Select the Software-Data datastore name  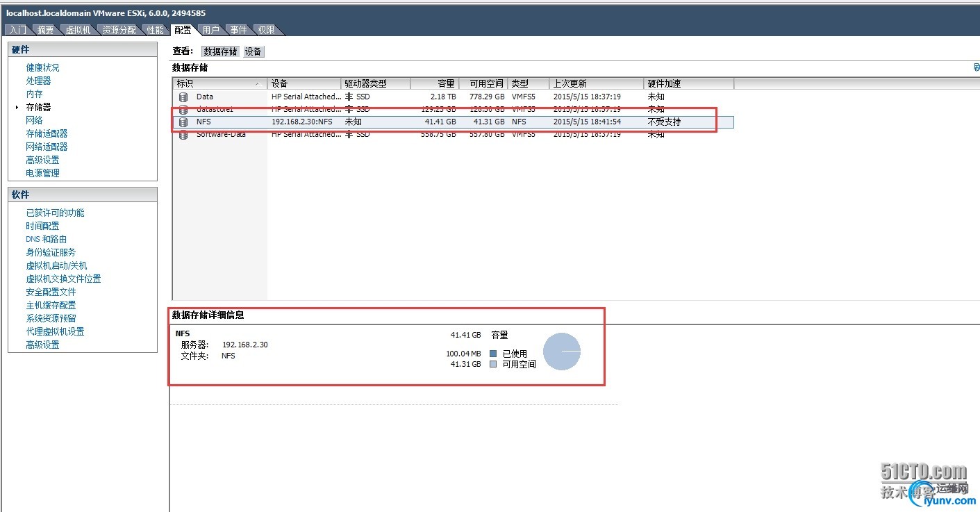[221, 135]
